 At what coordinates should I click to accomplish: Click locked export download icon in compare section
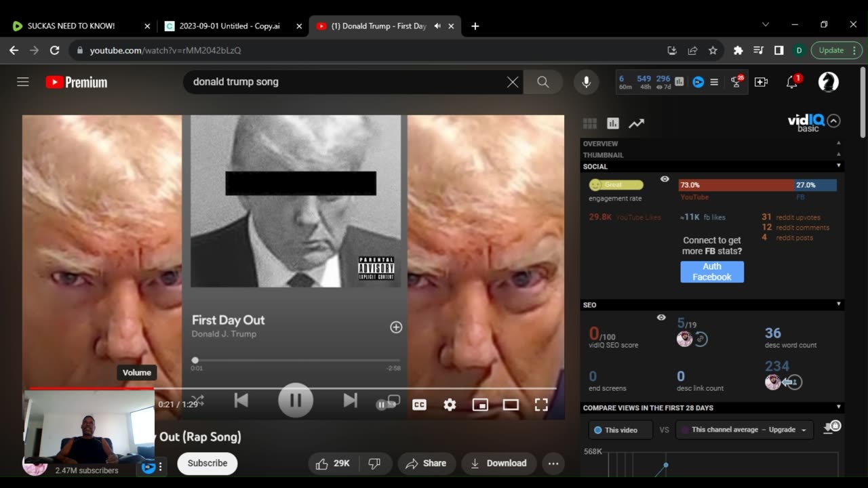[831, 427]
